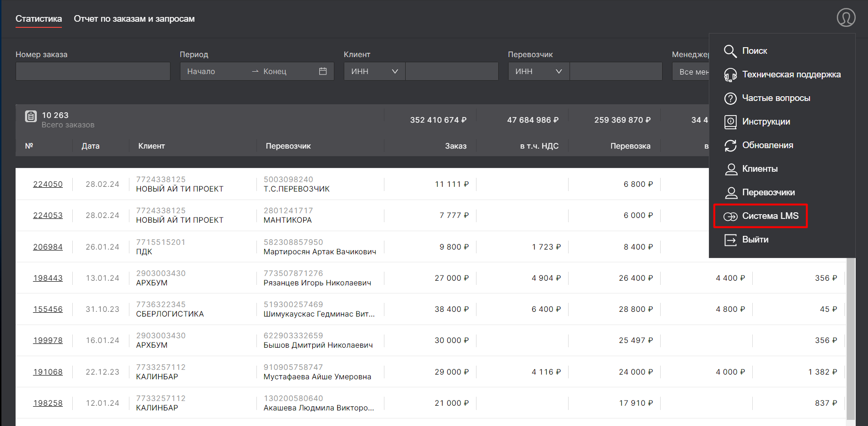Open order link 224053
This screenshot has height=426, width=868.
coord(48,215)
